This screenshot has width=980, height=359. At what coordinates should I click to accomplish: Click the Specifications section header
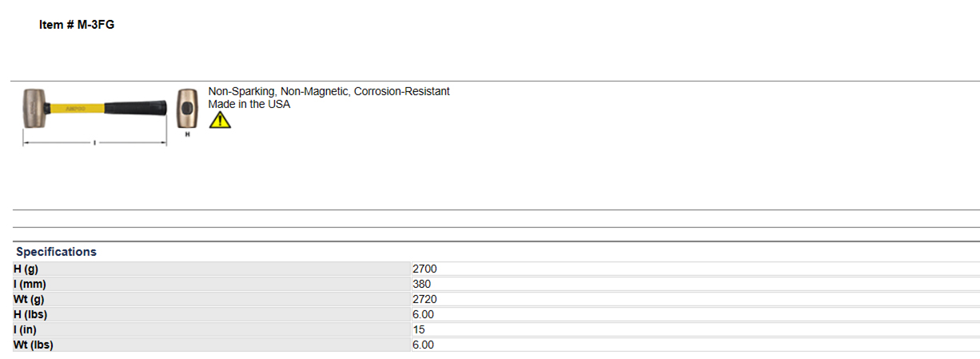pyautogui.click(x=56, y=252)
